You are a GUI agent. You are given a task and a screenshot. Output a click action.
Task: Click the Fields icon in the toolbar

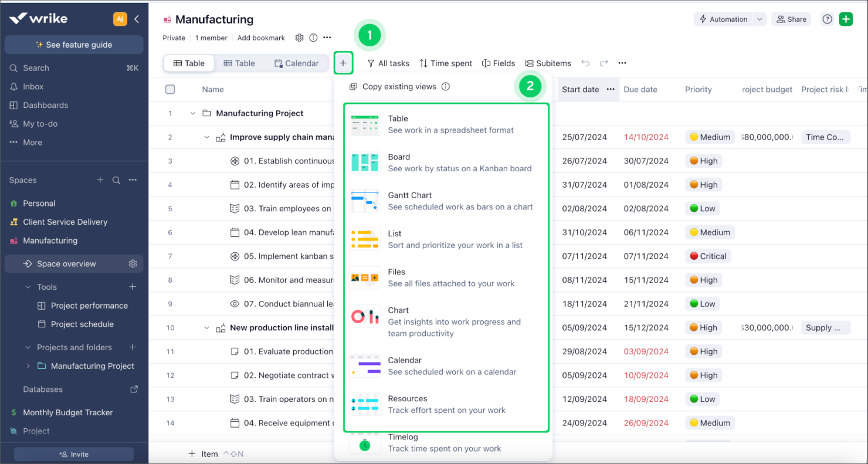499,63
